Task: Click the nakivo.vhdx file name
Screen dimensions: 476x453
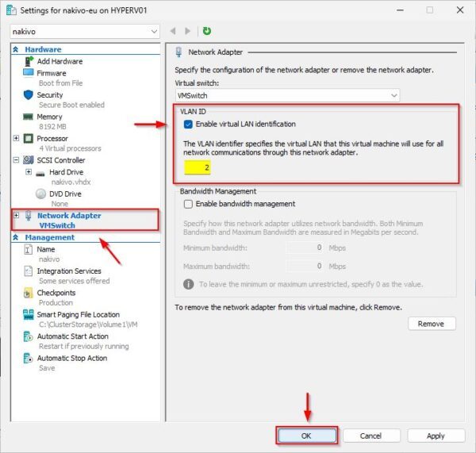Action: pyautogui.click(x=71, y=182)
